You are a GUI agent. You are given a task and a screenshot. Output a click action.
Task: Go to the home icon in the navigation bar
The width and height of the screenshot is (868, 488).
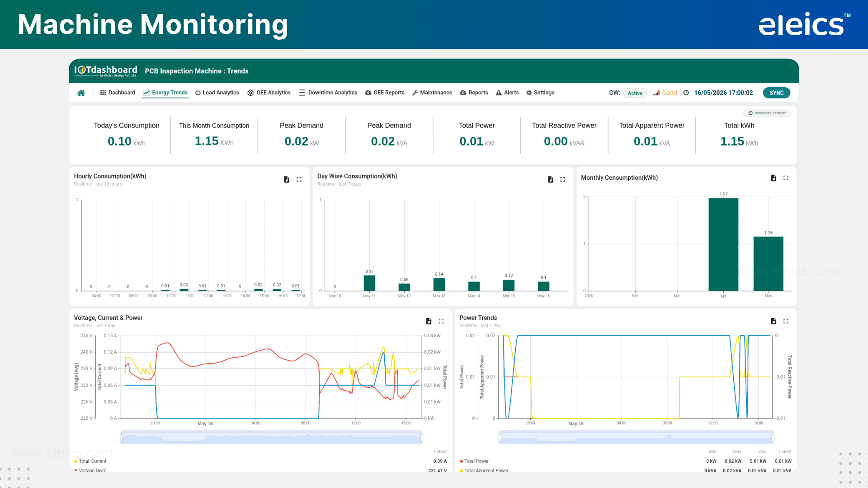click(x=81, y=93)
